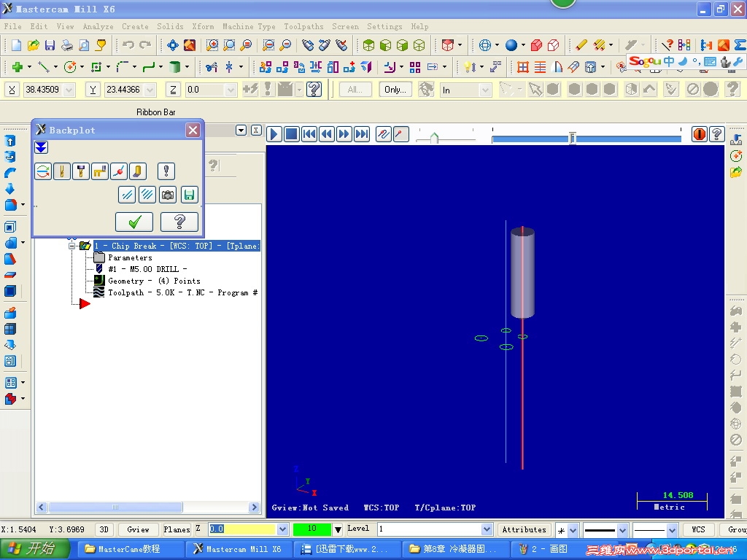The image size is (747, 560).
Task: Open the Solids menu
Action: [170, 27]
